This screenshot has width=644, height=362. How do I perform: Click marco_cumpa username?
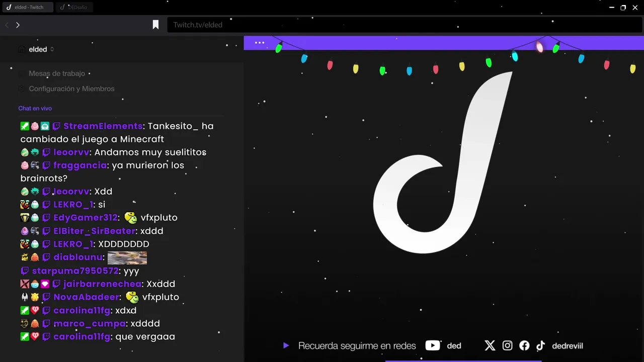[x=90, y=323]
